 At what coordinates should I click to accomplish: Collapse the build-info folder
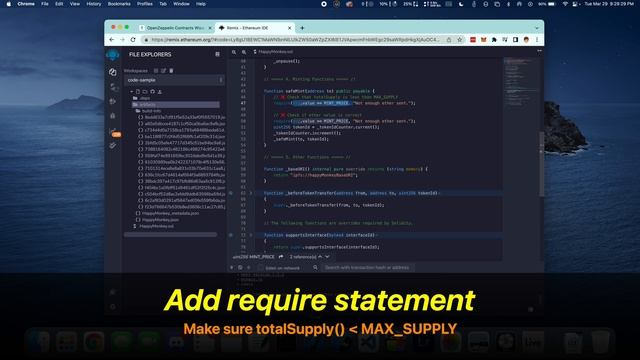click(149, 111)
